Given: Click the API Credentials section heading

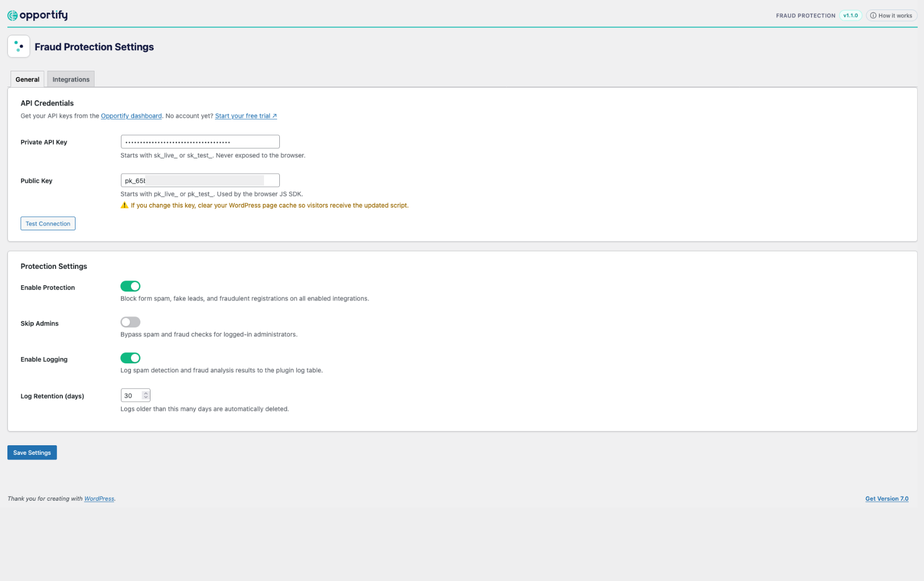Looking at the screenshot, I should [x=47, y=103].
